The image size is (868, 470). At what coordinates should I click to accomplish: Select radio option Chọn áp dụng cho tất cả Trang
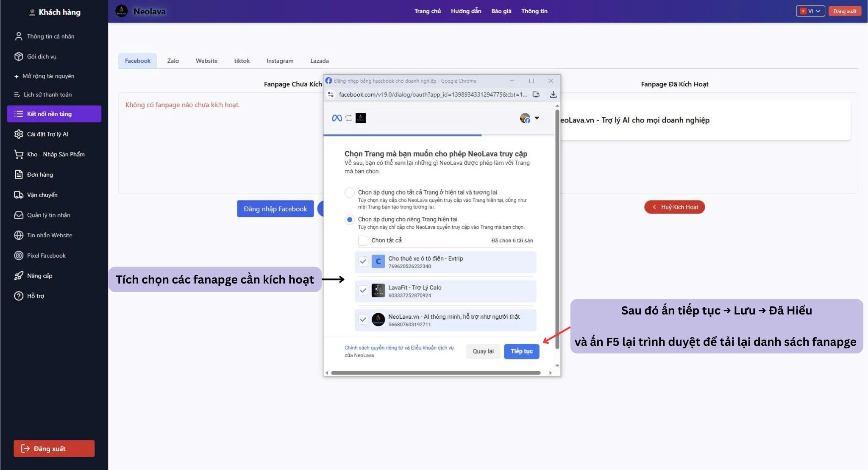[x=349, y=192]
